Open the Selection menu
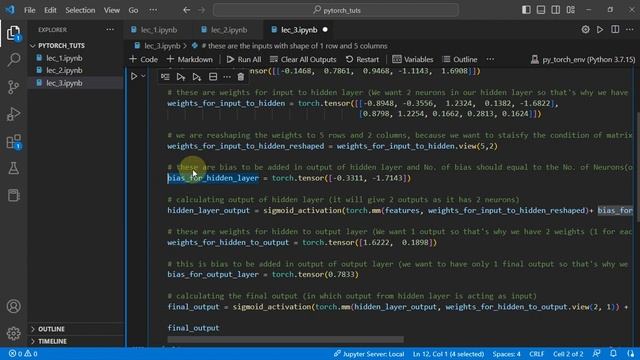 pos(80,10)
